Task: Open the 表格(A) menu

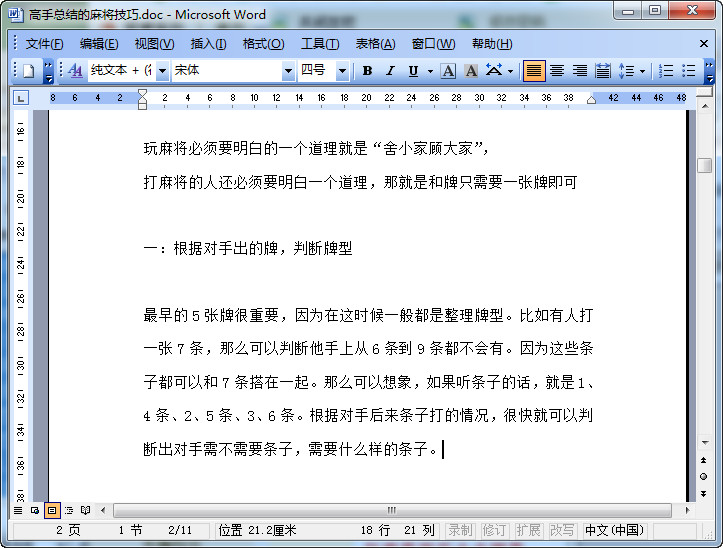Action: tap(375, 44)
